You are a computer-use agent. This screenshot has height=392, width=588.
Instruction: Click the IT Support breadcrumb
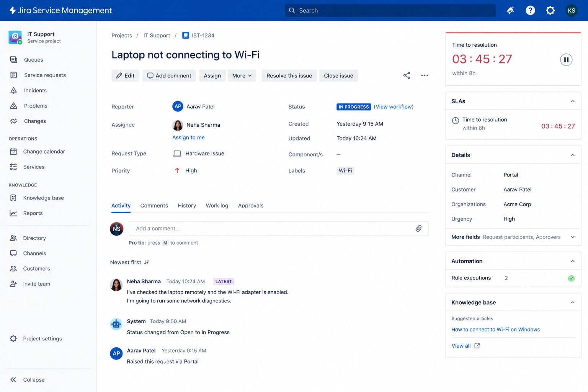[157, 35]
